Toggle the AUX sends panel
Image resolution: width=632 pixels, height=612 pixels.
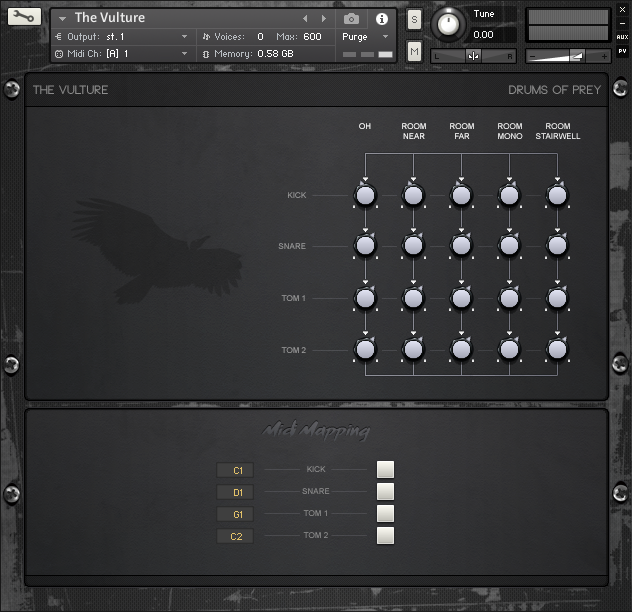click(x=622, y=37)
